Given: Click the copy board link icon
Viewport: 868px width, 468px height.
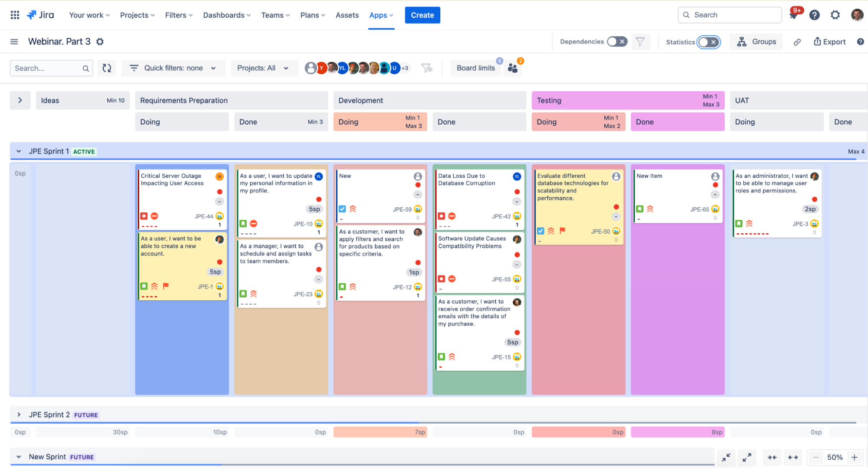Looking at the screenshot, I should pos(797,42).
